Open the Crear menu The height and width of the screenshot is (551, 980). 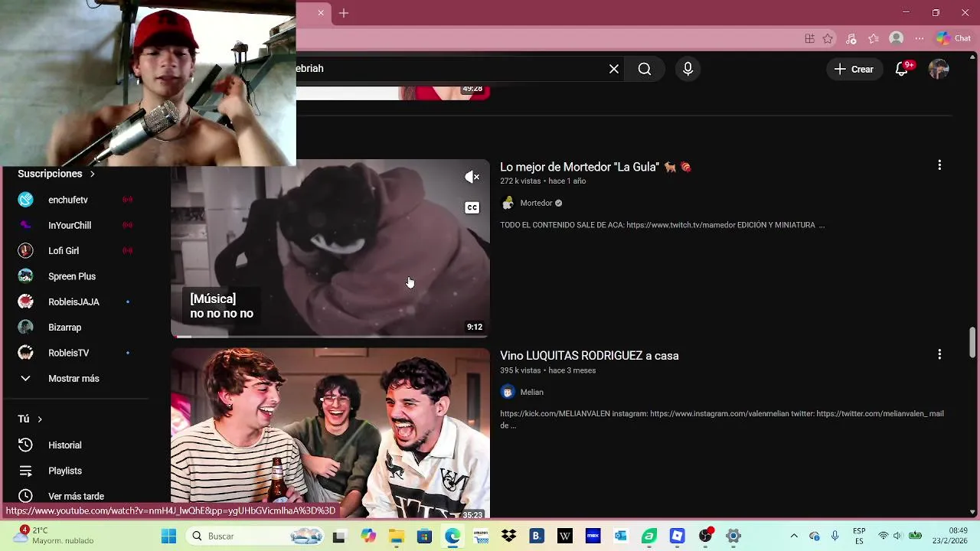(x=854, y=69)
